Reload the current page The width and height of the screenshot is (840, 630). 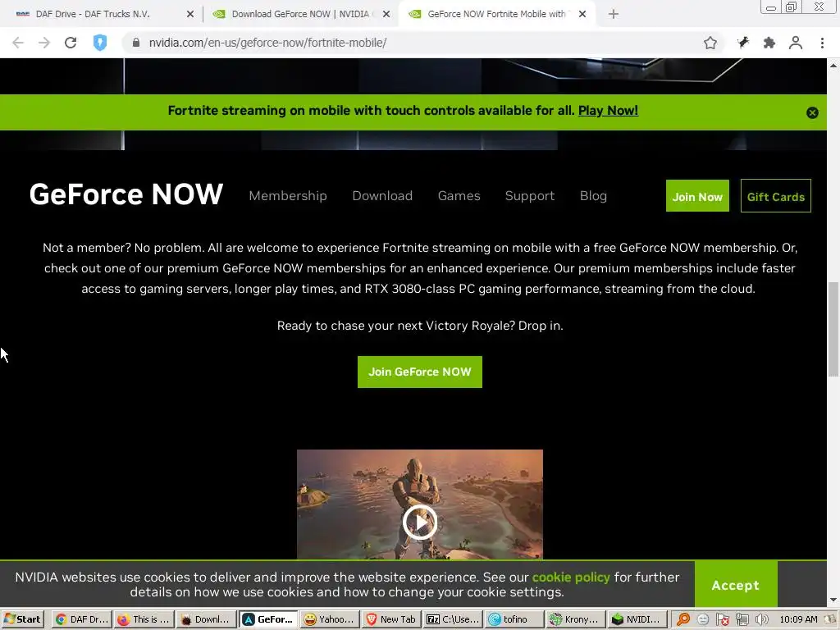tap(71, 43)
